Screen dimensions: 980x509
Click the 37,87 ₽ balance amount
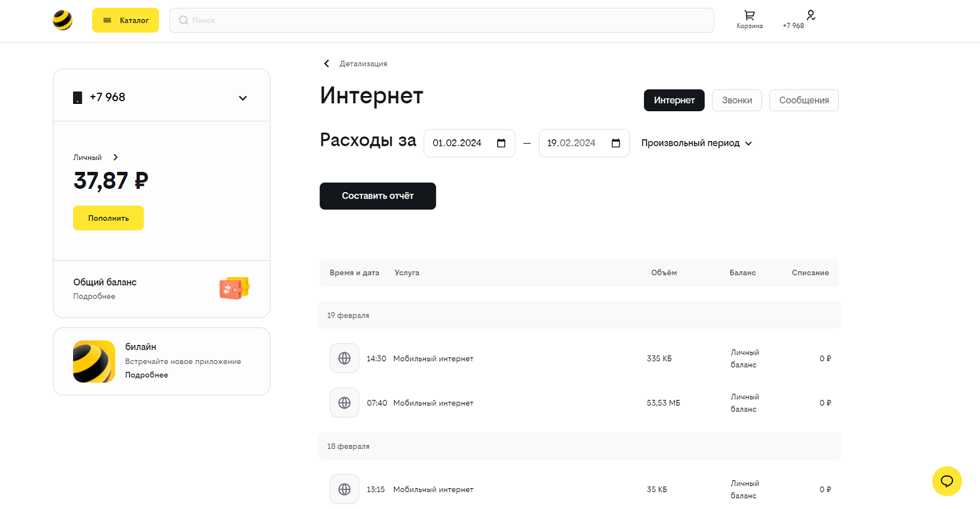pyautogui.click(x=110, y=181)
